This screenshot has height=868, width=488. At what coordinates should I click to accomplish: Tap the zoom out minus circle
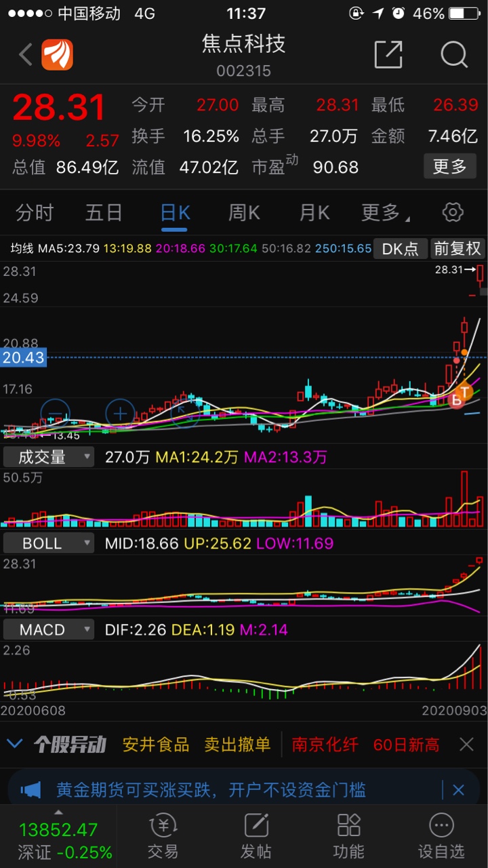pyautogui.click(x=56, y=413)
